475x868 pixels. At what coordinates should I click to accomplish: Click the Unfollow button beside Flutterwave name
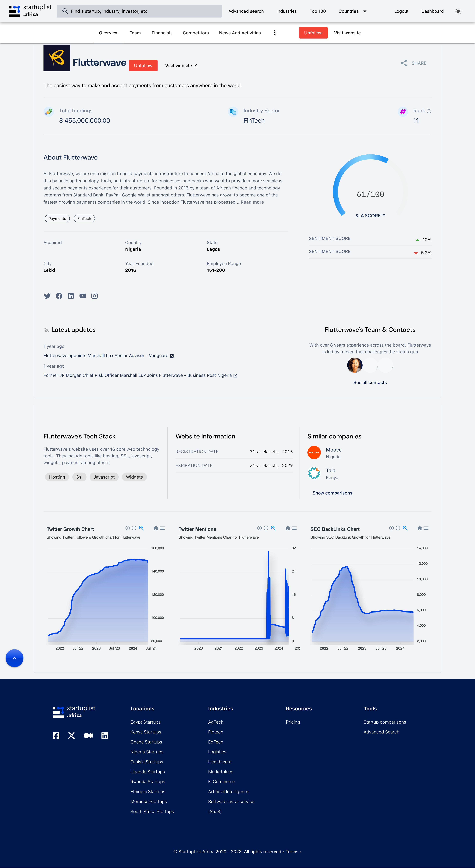tap(143, 66)
